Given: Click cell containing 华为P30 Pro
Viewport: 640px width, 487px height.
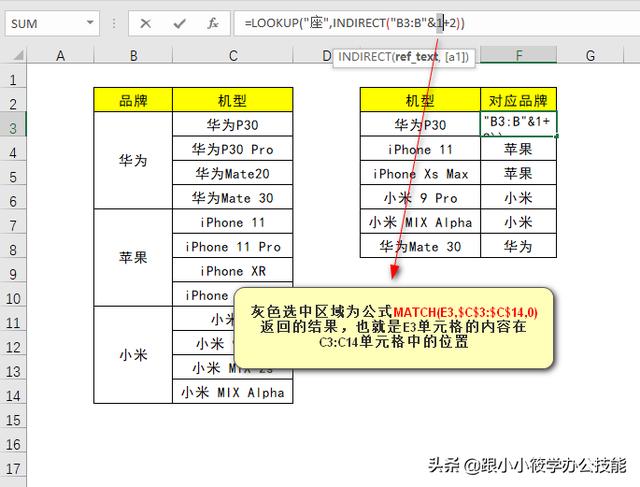Looking at the screenshot, I should point(233,149).
